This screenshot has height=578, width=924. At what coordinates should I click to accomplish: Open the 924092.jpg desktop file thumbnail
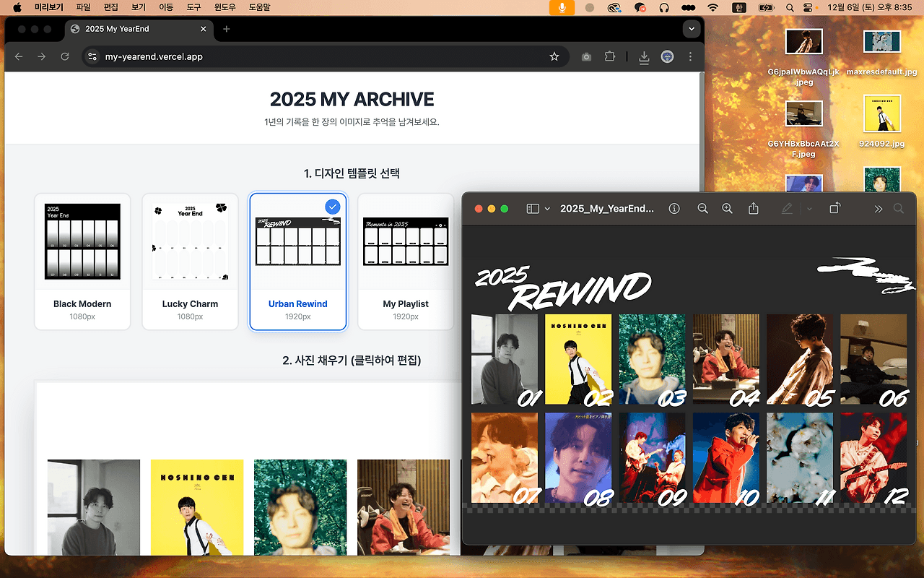[x=881, y=113]
